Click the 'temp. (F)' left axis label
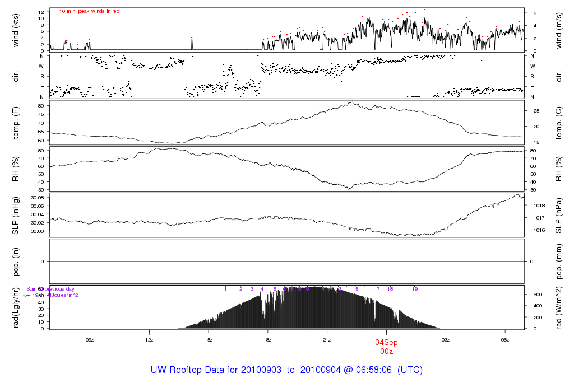 [16, 123]
